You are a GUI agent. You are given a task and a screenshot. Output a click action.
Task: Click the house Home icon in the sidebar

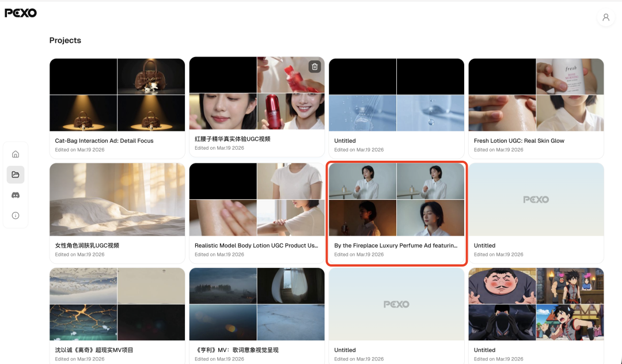16,154
